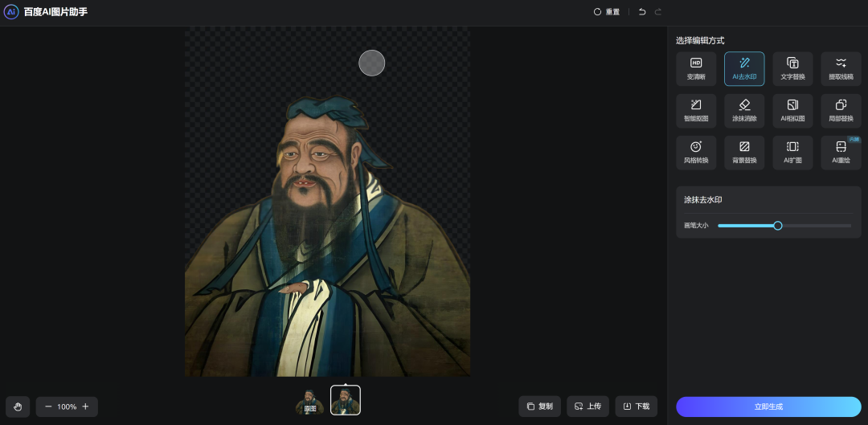The image size is (868, 425).
Task: Click on the portrait canvas image
Action: tap(327, 202)
